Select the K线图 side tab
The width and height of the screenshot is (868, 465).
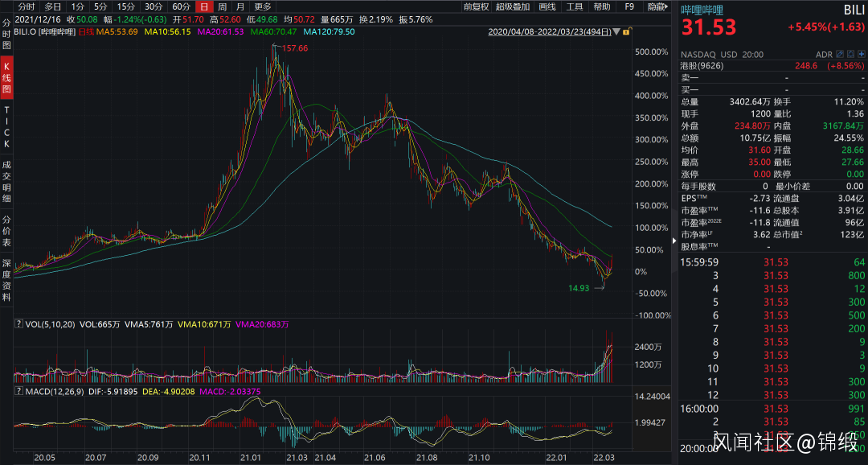tap(6, 77)
